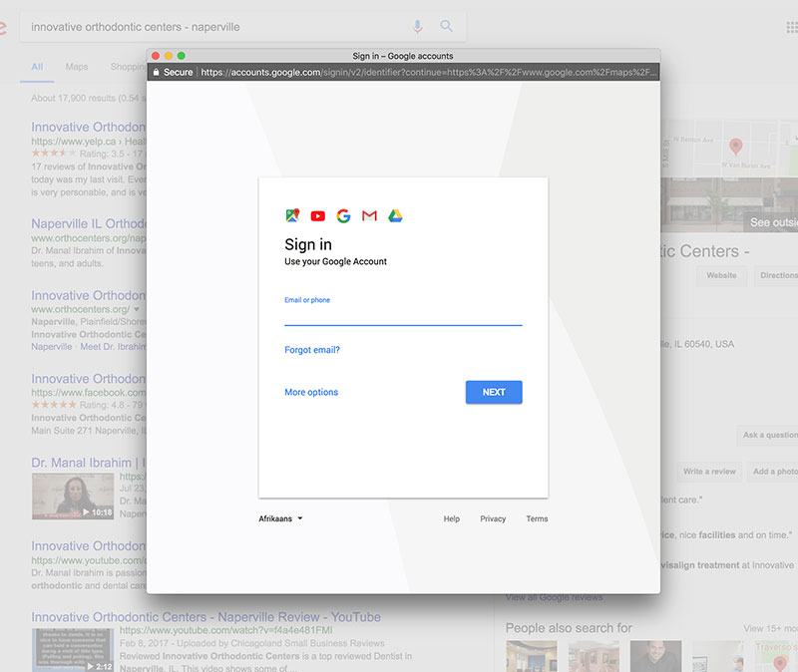The image size is (798, 672).
Task: Click the Naperville sitelink under orthocenters.org
Action: (52, 347)
